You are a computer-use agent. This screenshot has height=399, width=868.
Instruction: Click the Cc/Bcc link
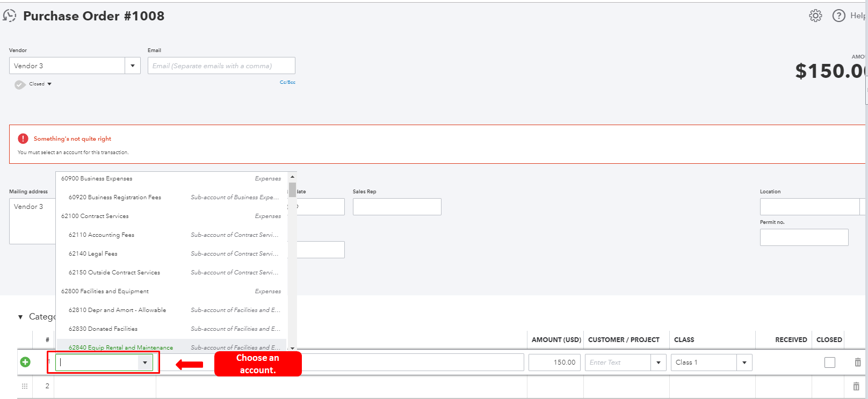(x=287, y=82)
